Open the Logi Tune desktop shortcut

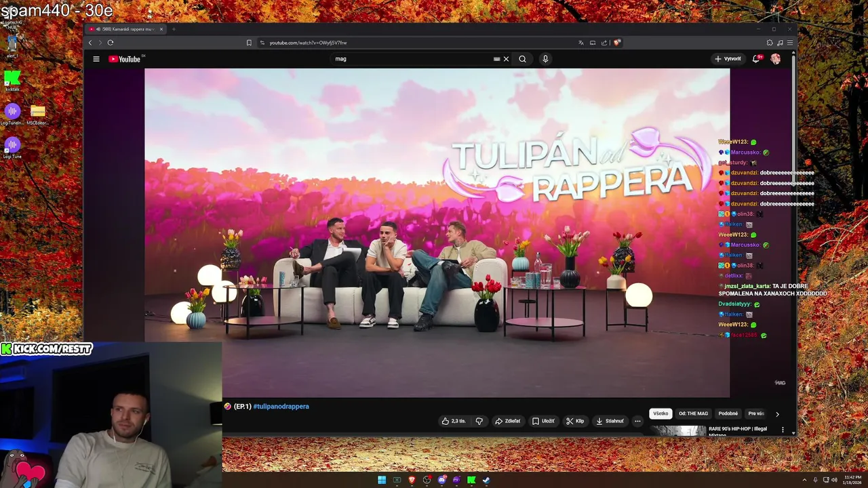click(x=12, y=148)
